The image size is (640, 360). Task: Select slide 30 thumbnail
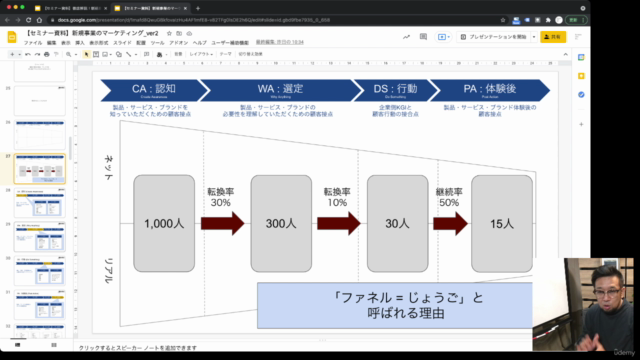click(x=40, y=271)
